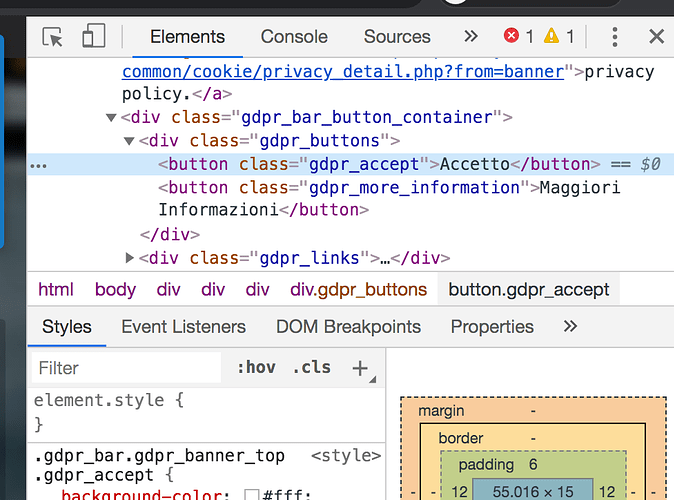Collapse the gdpr_buttons div node
The image size is (674, 500).
[x=129, y=141]
